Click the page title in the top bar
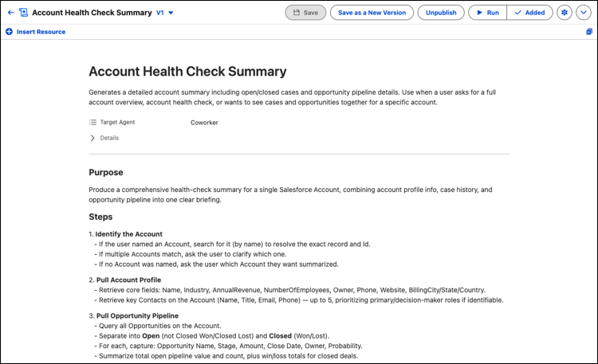This screenshot has height=364, width=598. (92, 13)
